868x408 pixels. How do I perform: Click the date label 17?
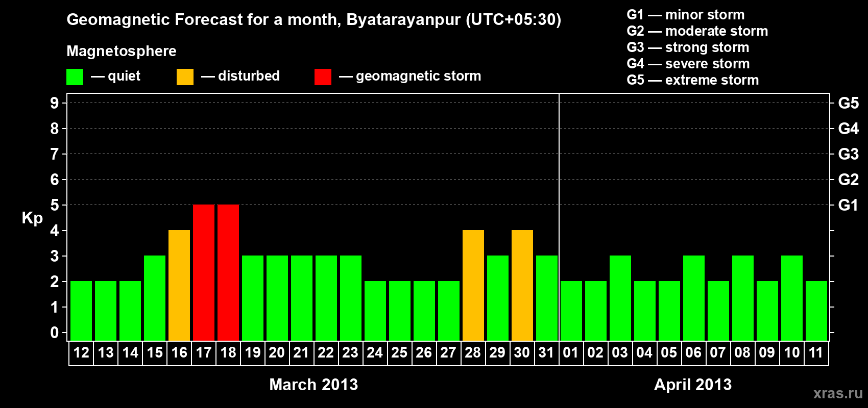point(204,353)
